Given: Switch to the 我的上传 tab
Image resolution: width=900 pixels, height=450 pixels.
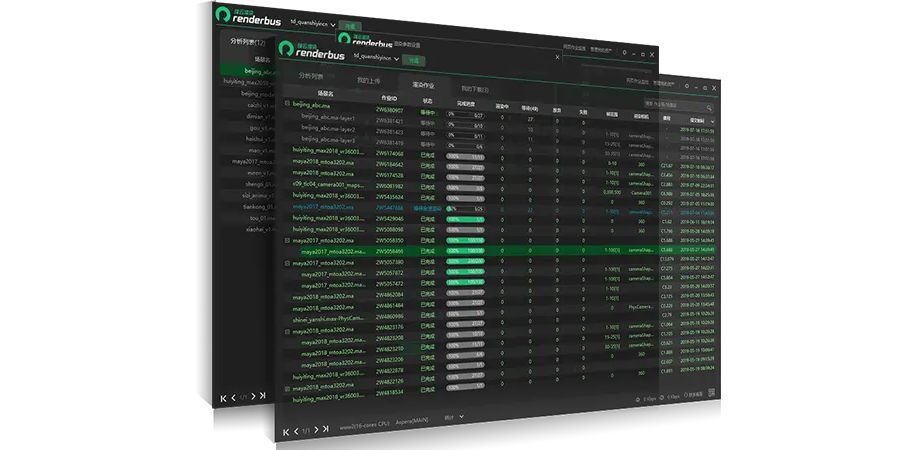Looking at the screenshot, I should pyautogui.click(x=369, y=80).
